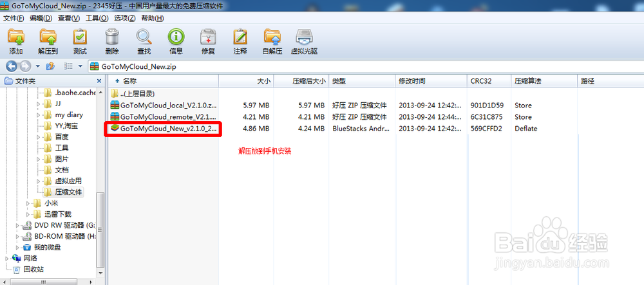Expand the 虚拟应用 folder node
The width and height of the screenshot is (644, 285).
(x=38, y=181)
